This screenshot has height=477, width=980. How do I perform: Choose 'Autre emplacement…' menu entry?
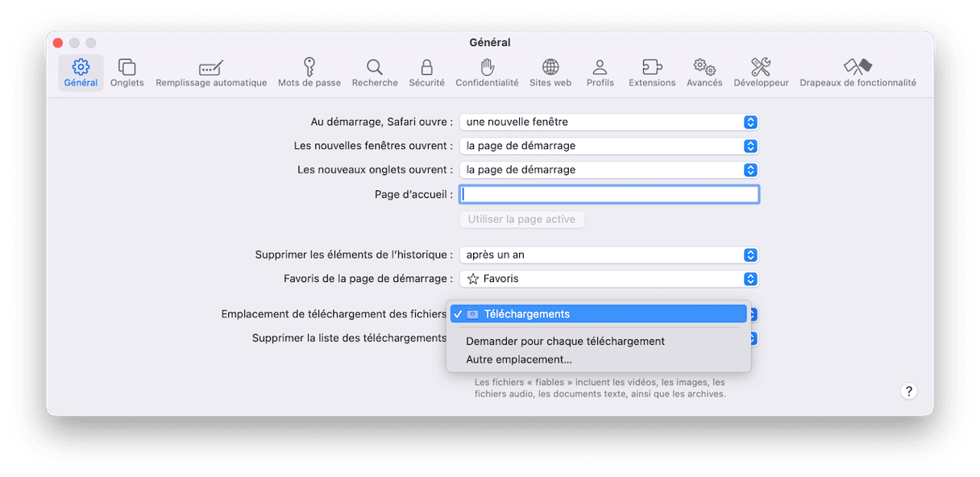pyautogui.click(x=519, y=360)
